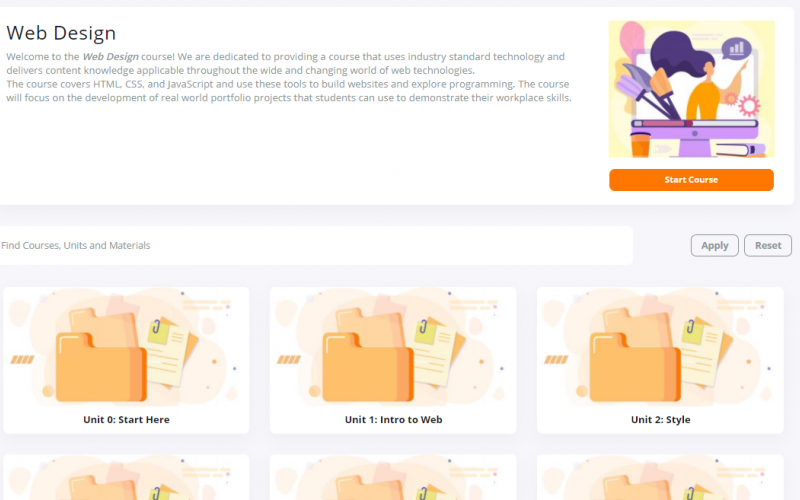Click the note page icon in Unit 1 card
The height and width of the screenshot is (500, 800).
click(439, 352)
